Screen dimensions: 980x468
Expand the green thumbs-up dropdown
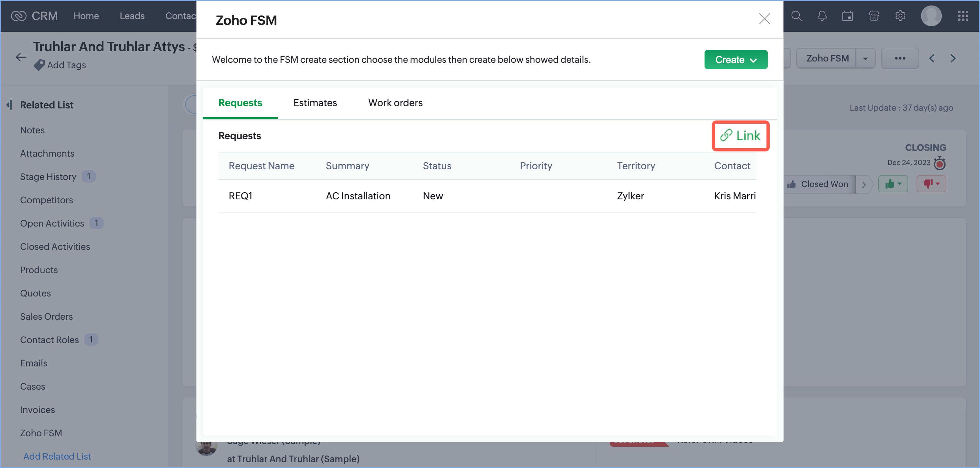893,184
